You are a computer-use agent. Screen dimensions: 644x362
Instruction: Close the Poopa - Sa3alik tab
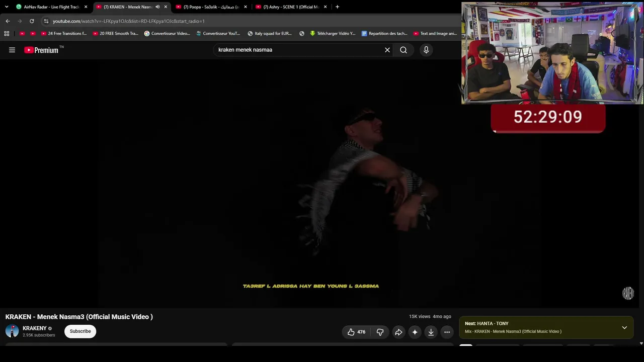tap(246, 7)
